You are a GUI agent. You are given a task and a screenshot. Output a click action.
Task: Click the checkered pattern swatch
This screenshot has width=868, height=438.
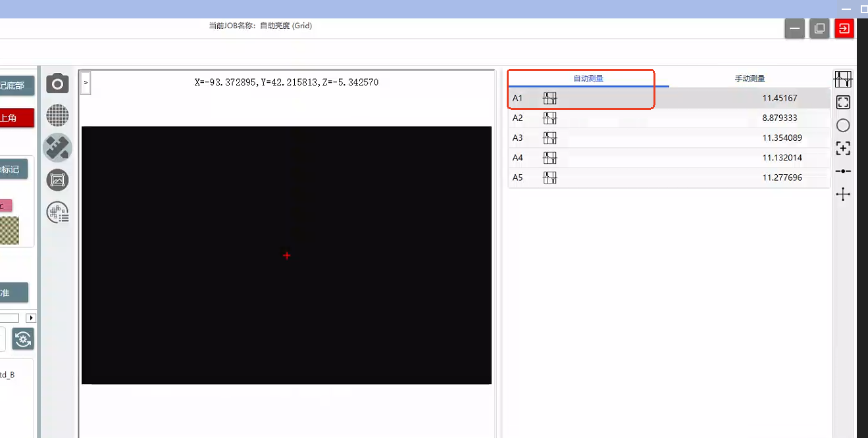pyautogui.click(x=9, y=231)
